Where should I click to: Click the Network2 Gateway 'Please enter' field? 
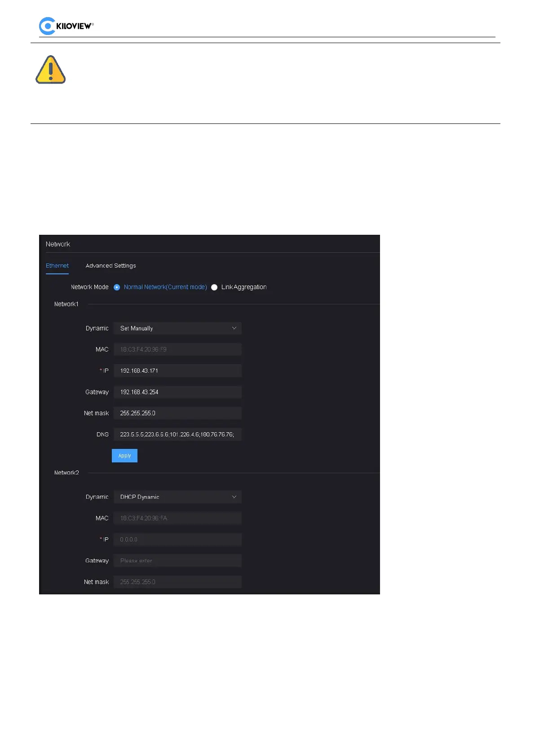(177, 561)
